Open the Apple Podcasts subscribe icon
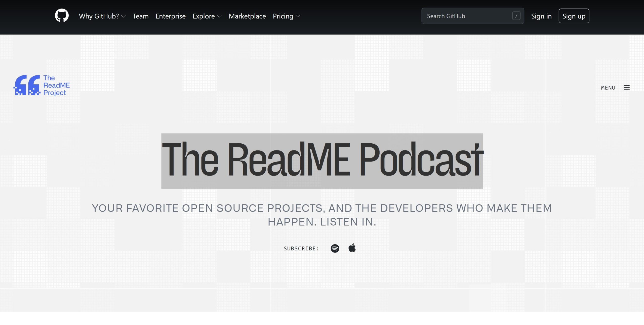This screenshot has width=644, height=325. click(352, 248)
